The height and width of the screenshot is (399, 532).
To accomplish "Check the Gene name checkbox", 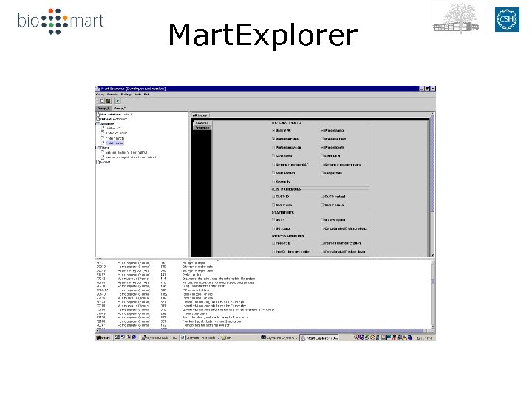I will (273, 156).
